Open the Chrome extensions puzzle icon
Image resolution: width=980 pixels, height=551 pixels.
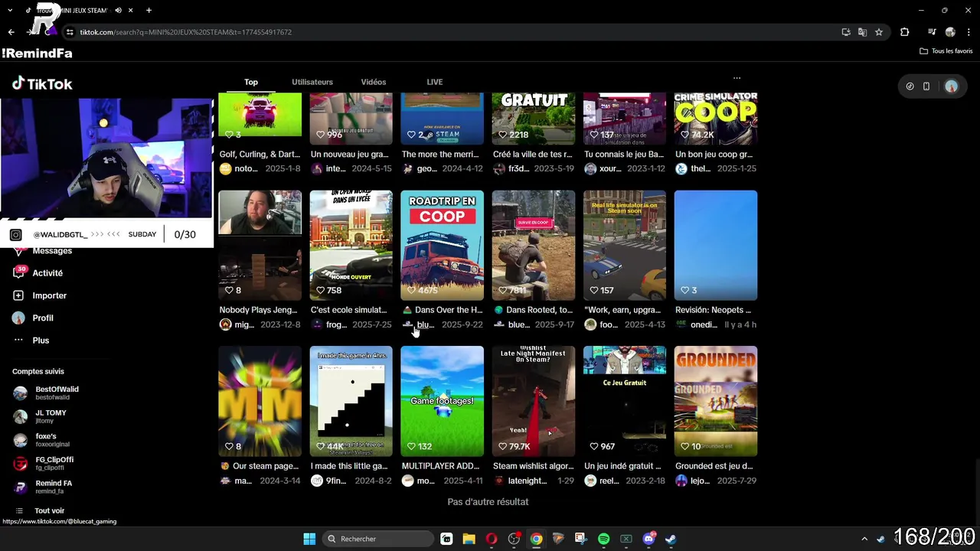905,32
